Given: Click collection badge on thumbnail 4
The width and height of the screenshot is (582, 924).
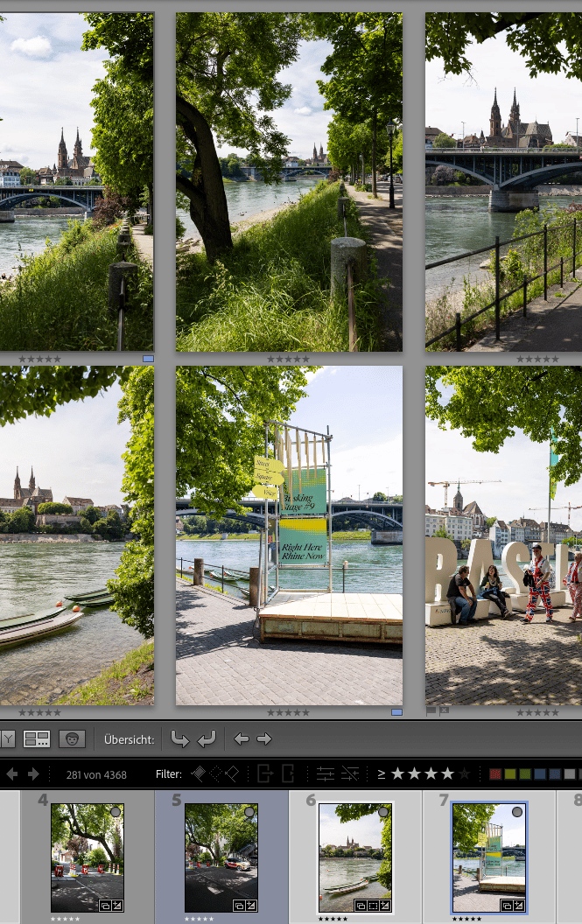Looking at the screenshot, I should pos(106,905).
